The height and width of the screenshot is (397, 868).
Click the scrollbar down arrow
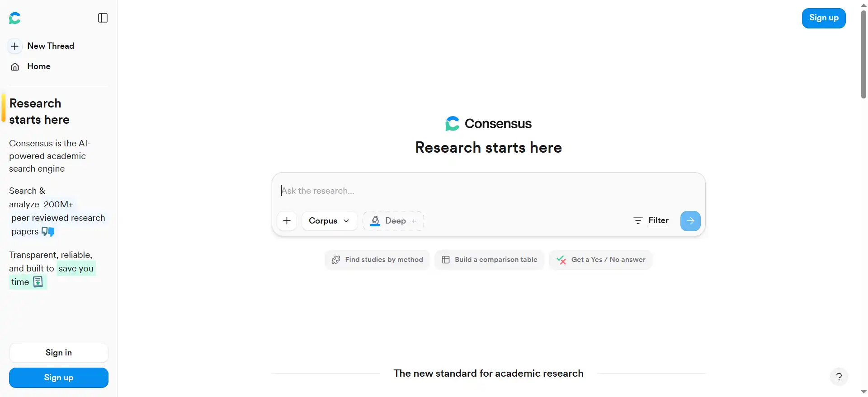(863, 392)
